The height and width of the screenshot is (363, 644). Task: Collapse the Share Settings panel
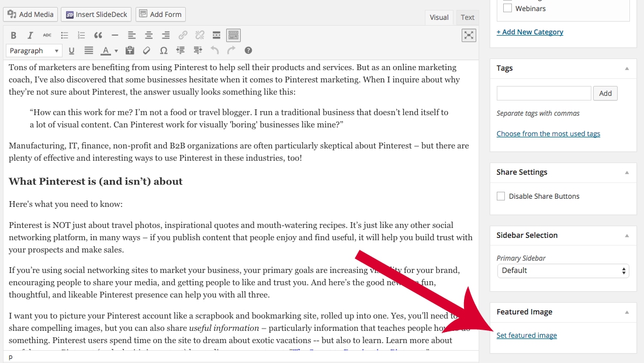pyautogui.click(x=626, y=172)
